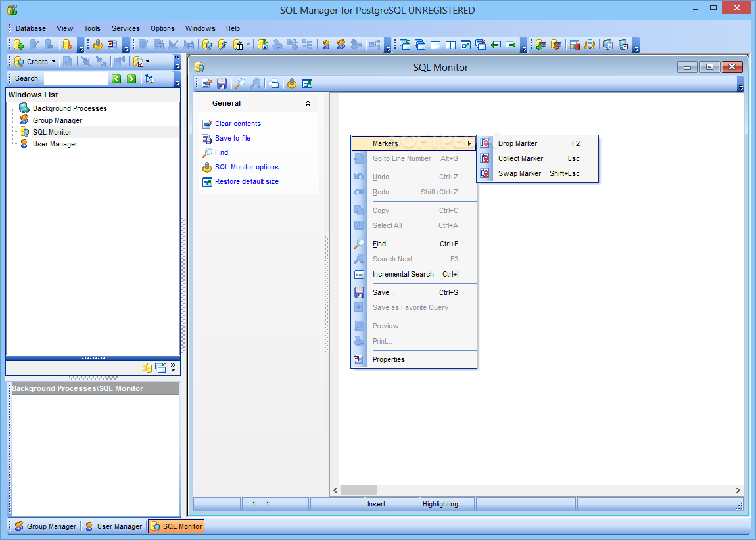Screen dimensions: 756x540
Task: Click the Report Designer chart toolbar icon
Action: click(x=575, y=45)
